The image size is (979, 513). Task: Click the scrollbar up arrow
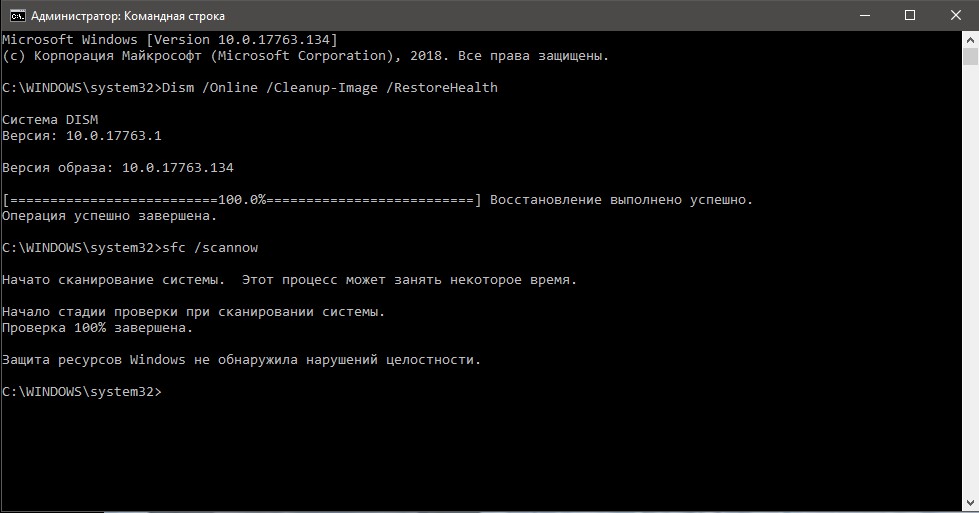tap(970, 39)
